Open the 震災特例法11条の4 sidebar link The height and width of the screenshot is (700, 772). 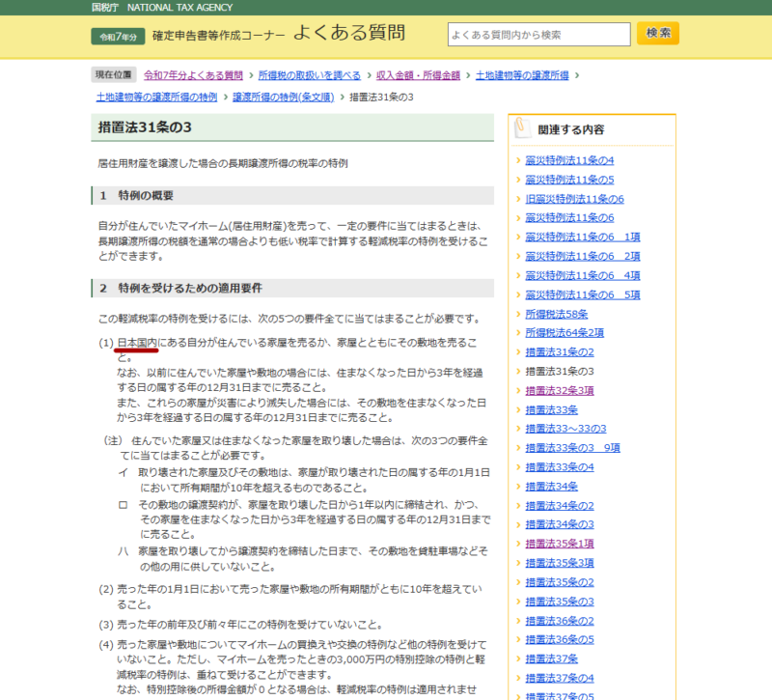[569, 160]
